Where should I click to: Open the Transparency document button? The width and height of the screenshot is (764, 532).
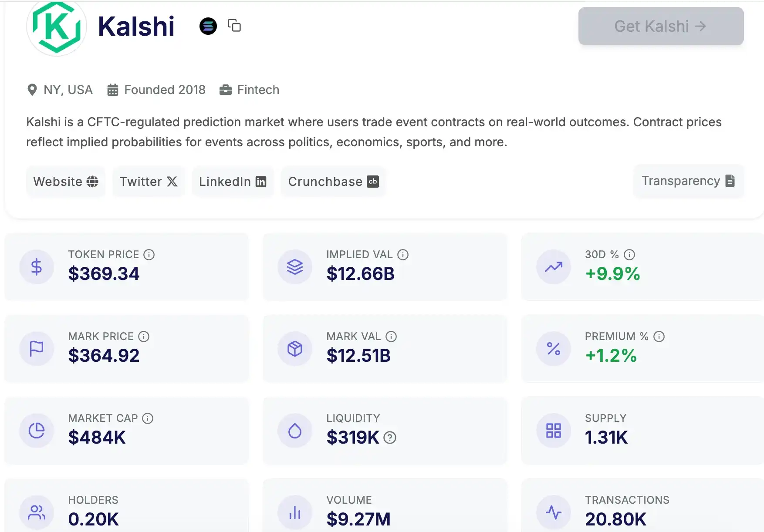pos(688,181)
